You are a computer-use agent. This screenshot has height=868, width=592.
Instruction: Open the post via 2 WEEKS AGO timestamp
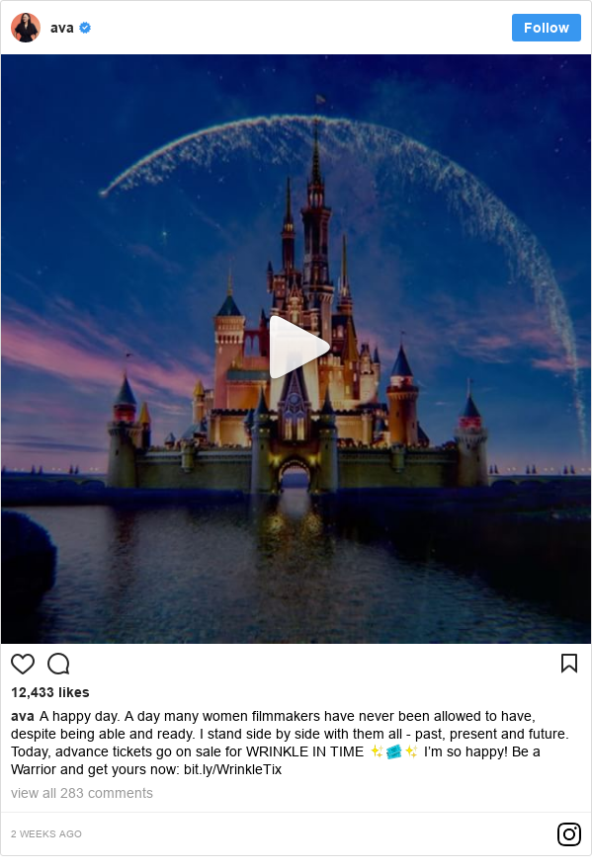click(46, 833)
